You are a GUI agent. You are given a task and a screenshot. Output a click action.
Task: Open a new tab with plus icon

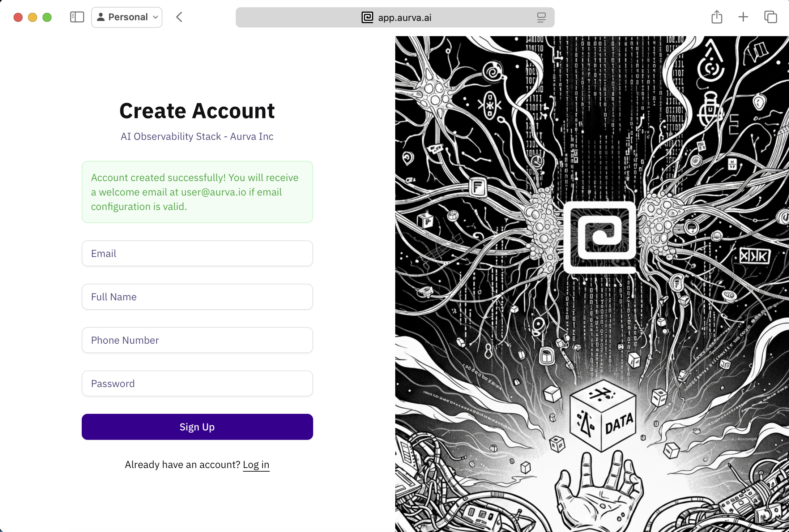pos(743,17)
